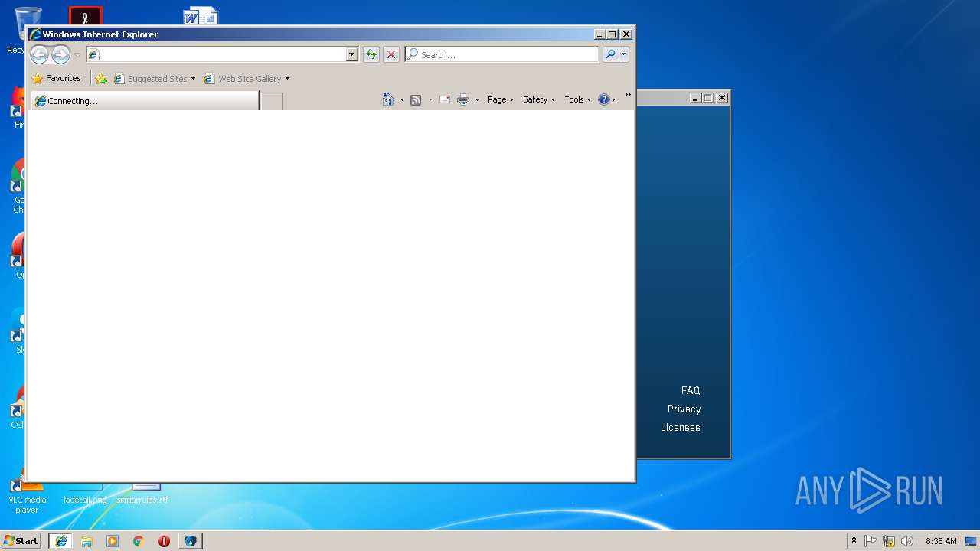Open a new blank tab
This screenshot has height=551, width=980.
coord(272,100)
